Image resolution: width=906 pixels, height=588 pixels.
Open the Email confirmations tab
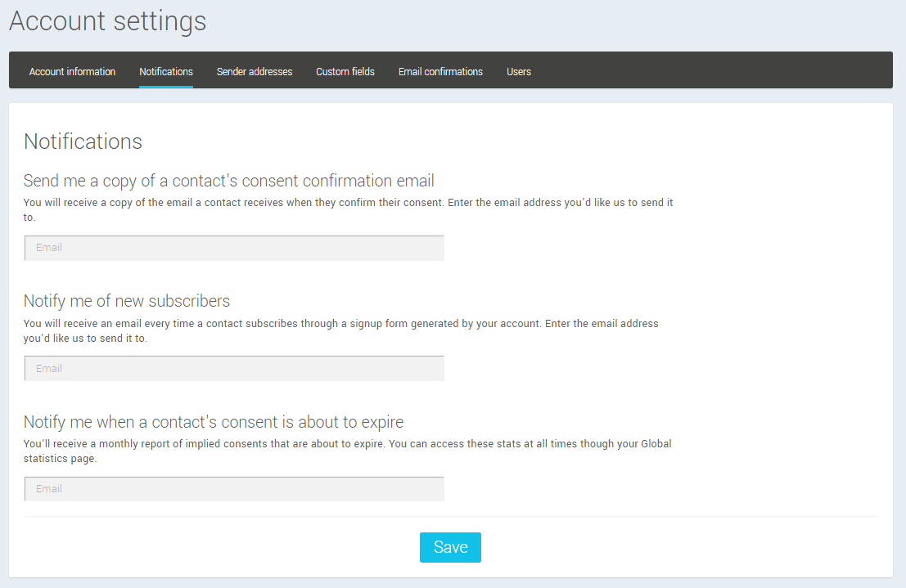(x=440, y=72)
